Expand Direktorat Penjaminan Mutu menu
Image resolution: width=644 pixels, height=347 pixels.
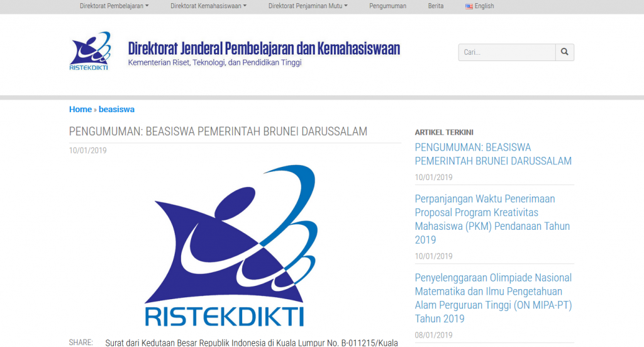tap(308, 6)
